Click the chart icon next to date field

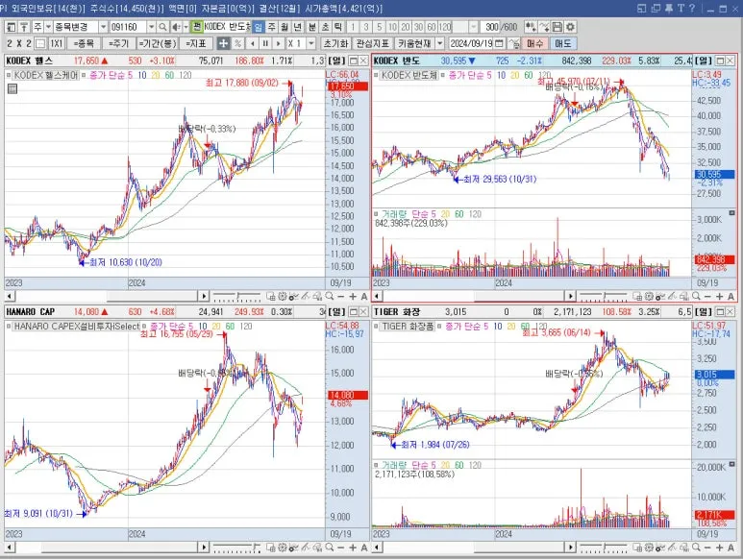tap(514, 43)
